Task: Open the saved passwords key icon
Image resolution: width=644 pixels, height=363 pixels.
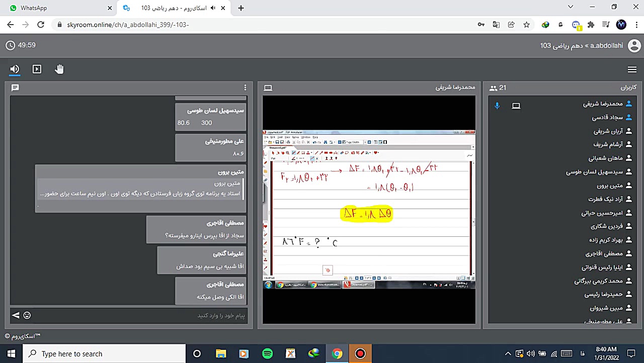Action: 481,25
